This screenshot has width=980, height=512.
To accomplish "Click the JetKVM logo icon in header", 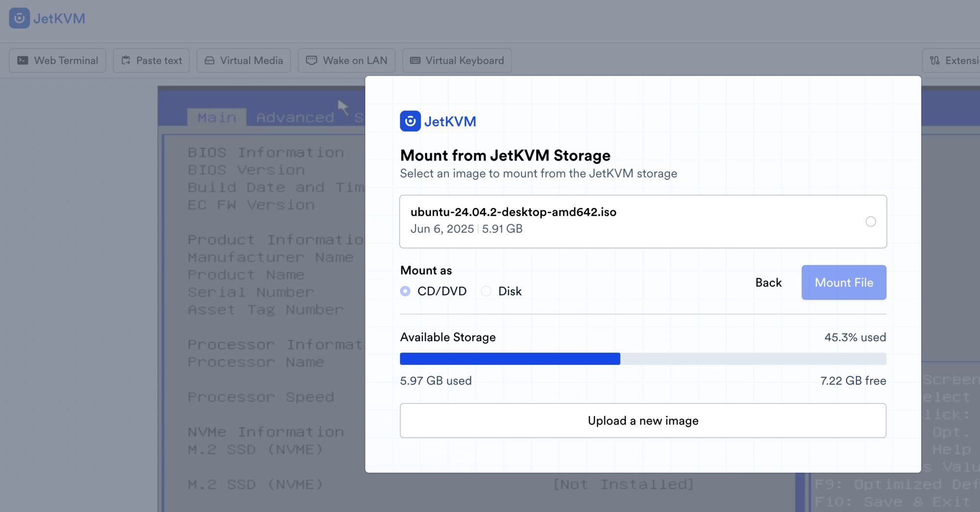I will 20,18.
